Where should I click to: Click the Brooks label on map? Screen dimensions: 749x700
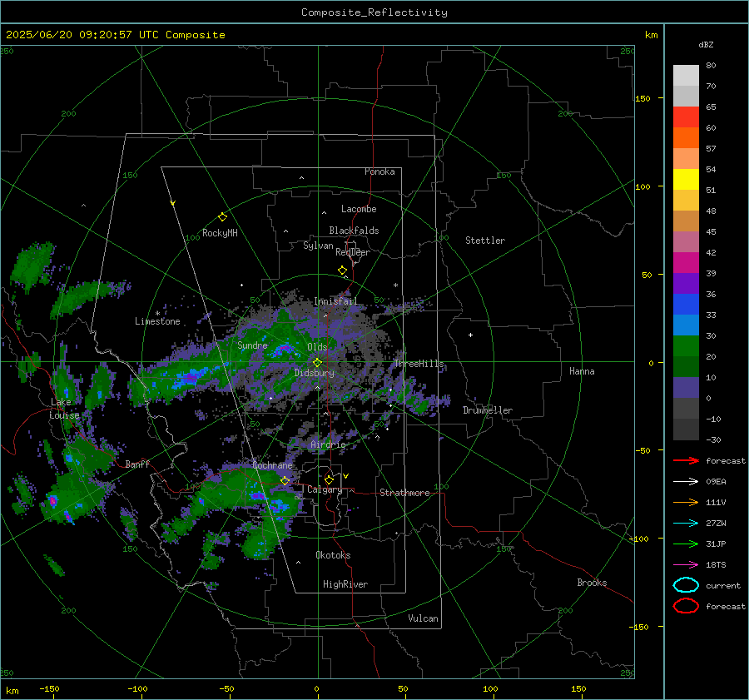(x=592, y=583)
